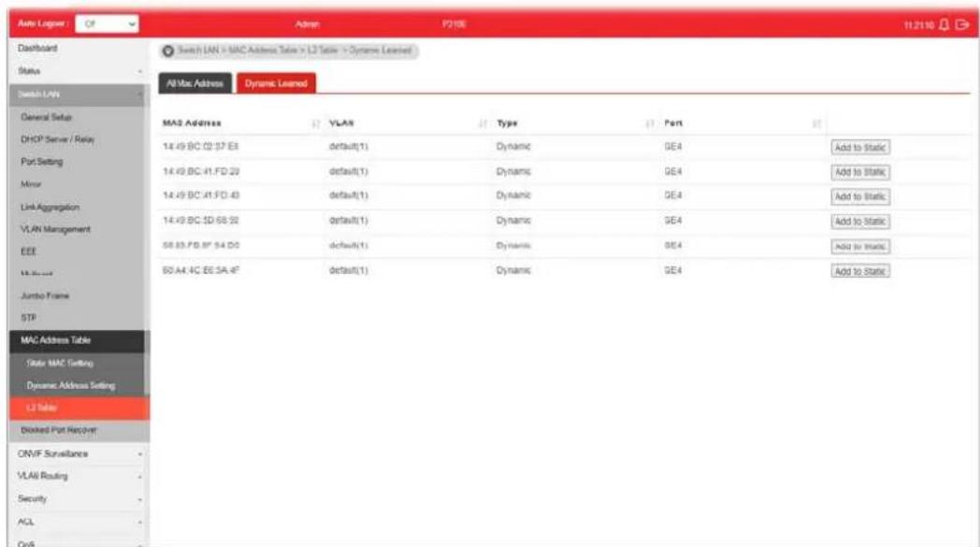Click the breadcrumb location pin icon
The height and width of the screenshot is (547, 980).
click(168, 50)
